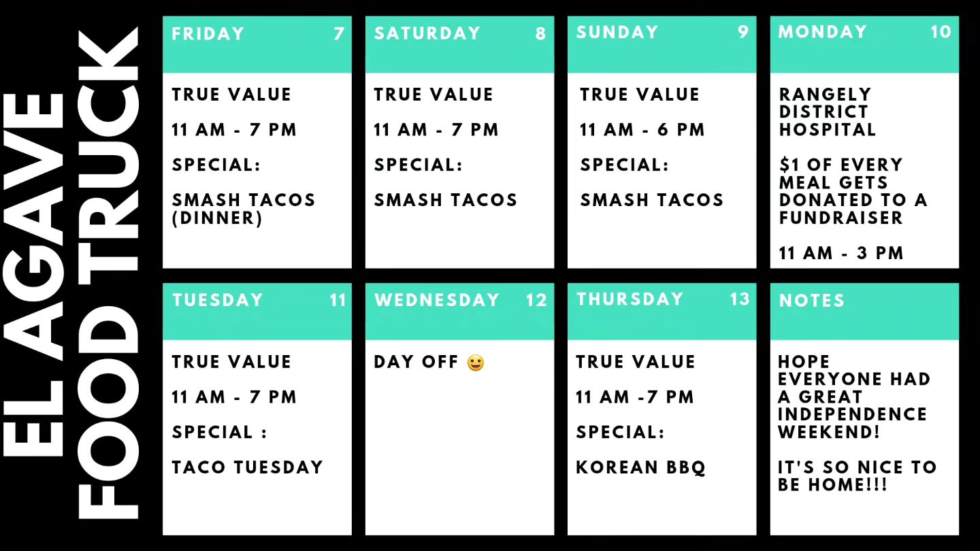Select the It's so nice to be home note
980x551 pixels.
pos(857,476)
